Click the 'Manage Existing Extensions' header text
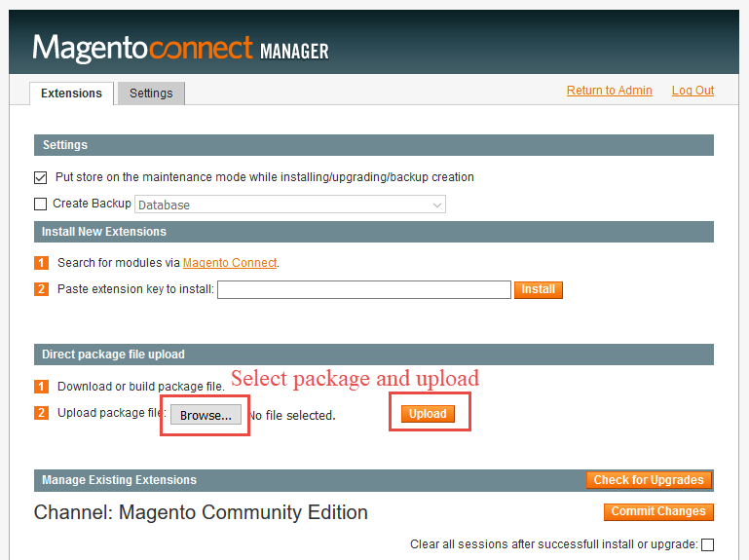This screenshot has width=749, height=560. [x=119, y=480]
